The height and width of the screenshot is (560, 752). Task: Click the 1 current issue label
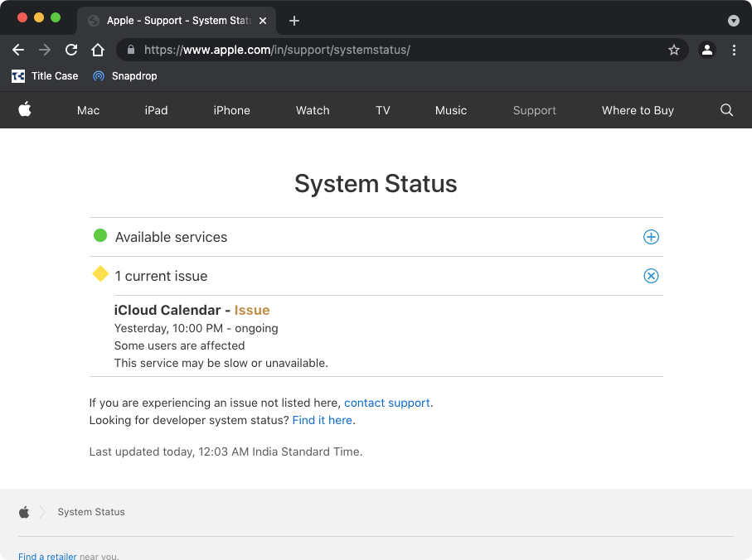click(x=161, y=277)
